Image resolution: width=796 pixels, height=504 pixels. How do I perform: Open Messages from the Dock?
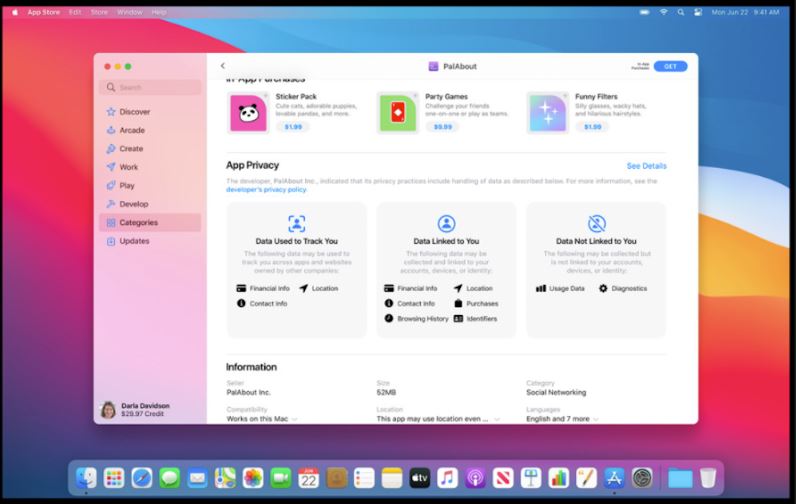coord(170,478)
